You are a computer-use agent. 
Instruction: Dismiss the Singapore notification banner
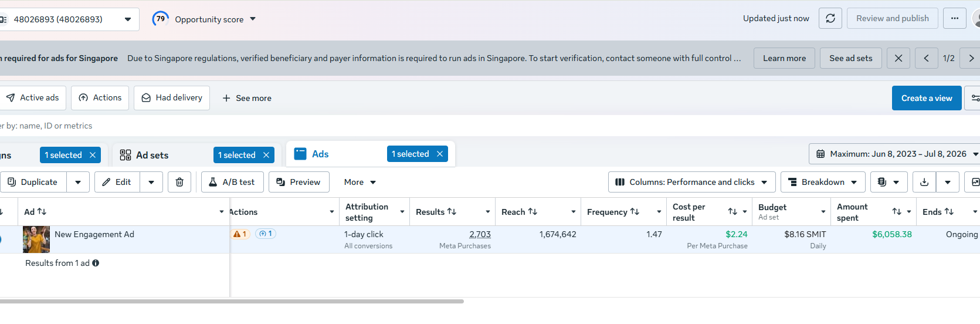click(898, 58)
